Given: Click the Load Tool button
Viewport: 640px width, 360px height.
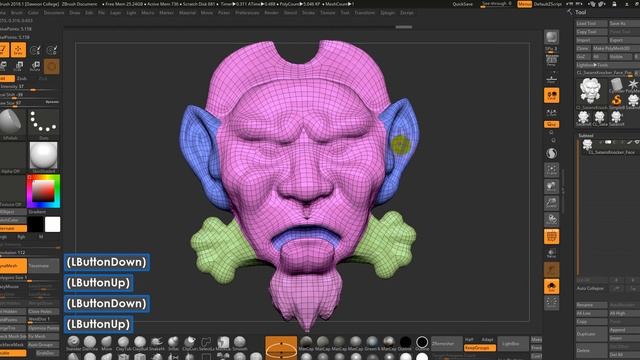Looking at the screenshot, I should pyautogui.click(x=592, y=24).
